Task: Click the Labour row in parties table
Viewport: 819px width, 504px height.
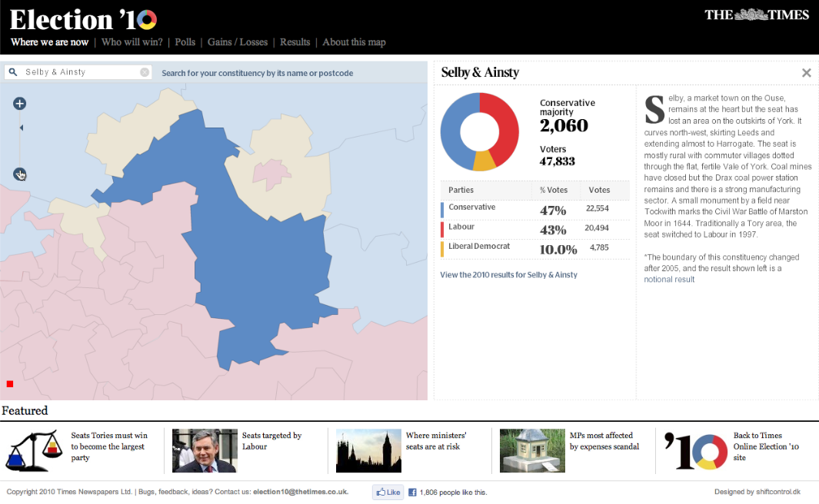Action: [535, 230]
